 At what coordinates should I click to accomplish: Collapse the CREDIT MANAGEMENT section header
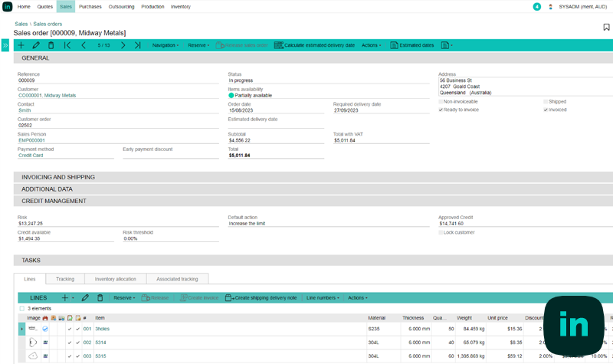point(313,201)
